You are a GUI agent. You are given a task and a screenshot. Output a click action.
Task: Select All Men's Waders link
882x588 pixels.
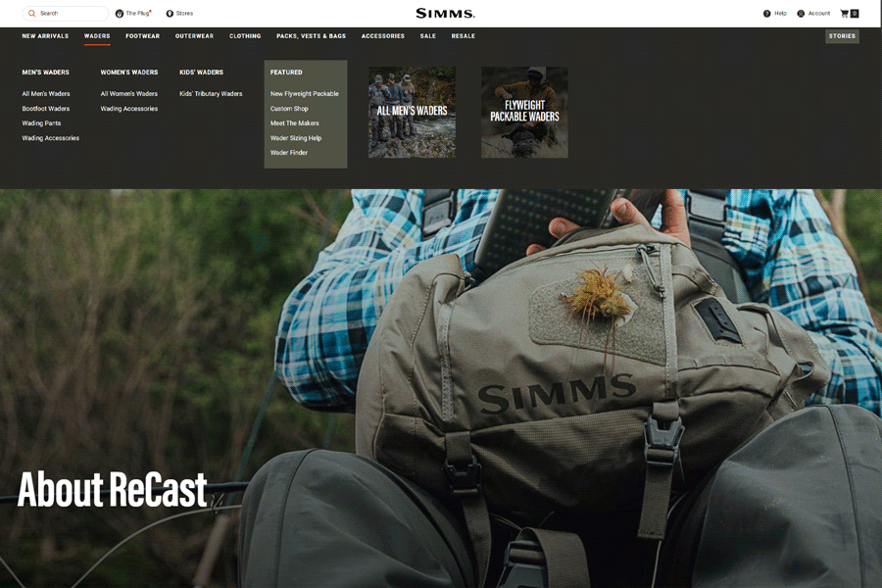pyautogui.click(x=45, y=94)
